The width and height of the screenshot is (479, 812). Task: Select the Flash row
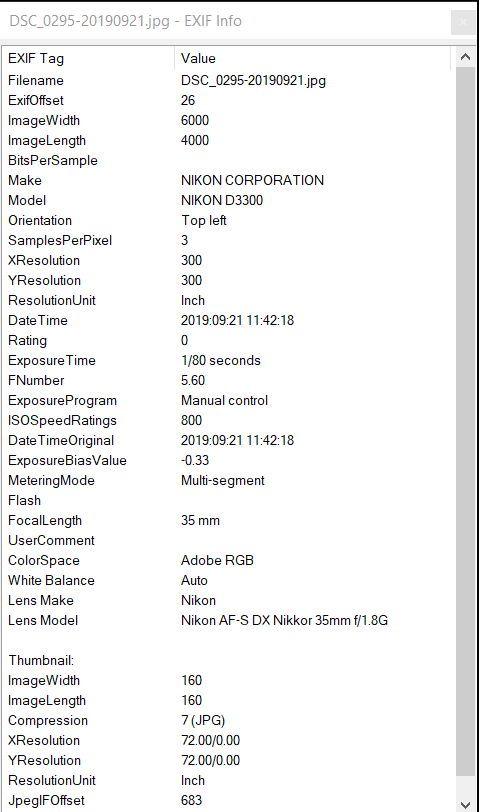coord(229,500)
